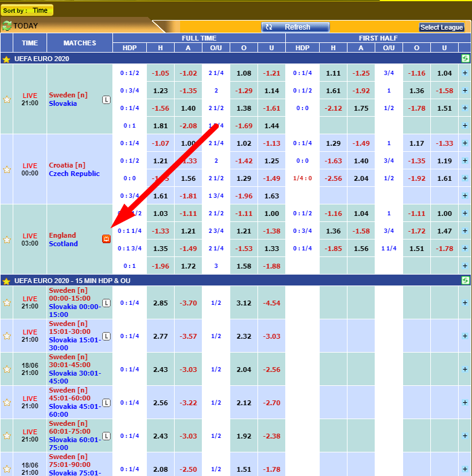Favorite the Sweden vs Slovakia match star
Viewport: 472px width, 476px height.
click(x=7, y=99)
